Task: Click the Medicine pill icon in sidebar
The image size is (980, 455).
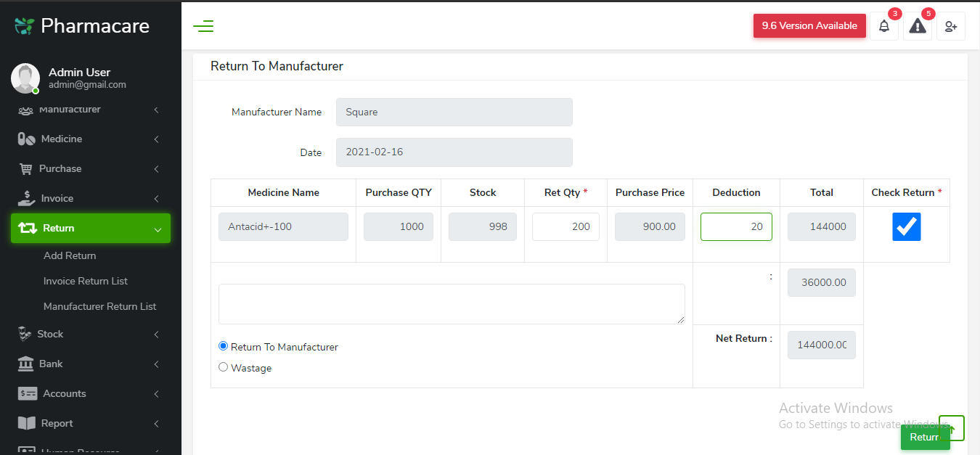Action: pyautogui.click(x=26, y=139)
